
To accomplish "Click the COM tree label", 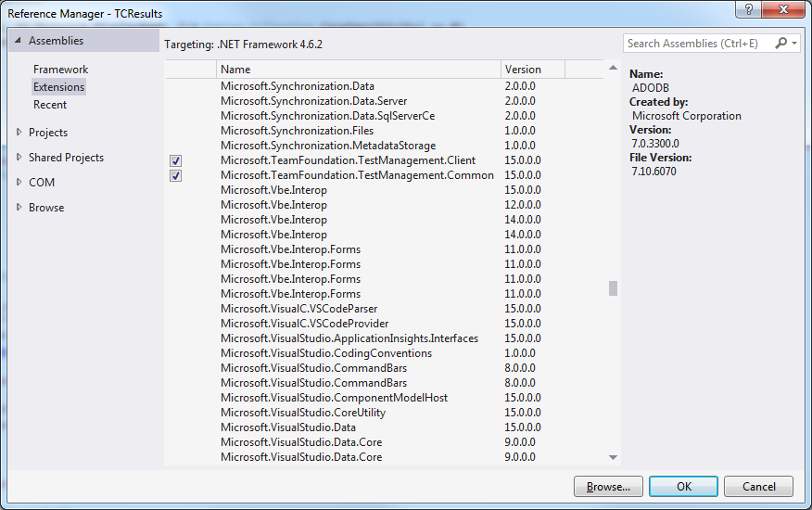I will [x=42, y=183].
